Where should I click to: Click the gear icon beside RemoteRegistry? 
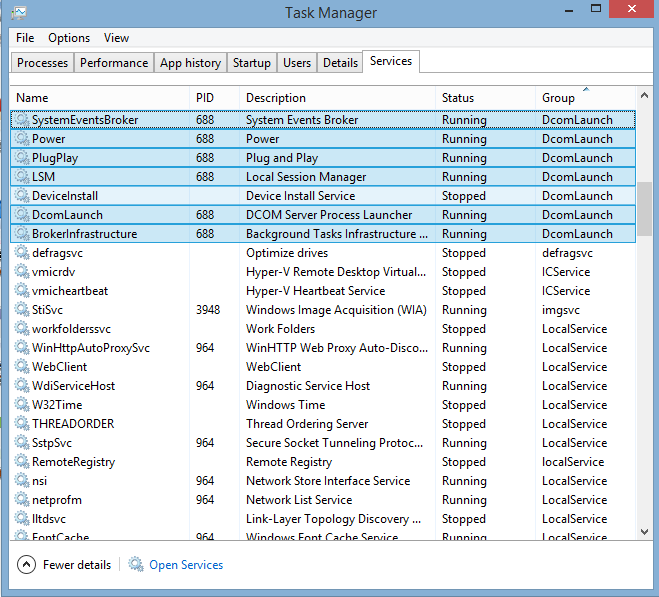click(22, 462)
